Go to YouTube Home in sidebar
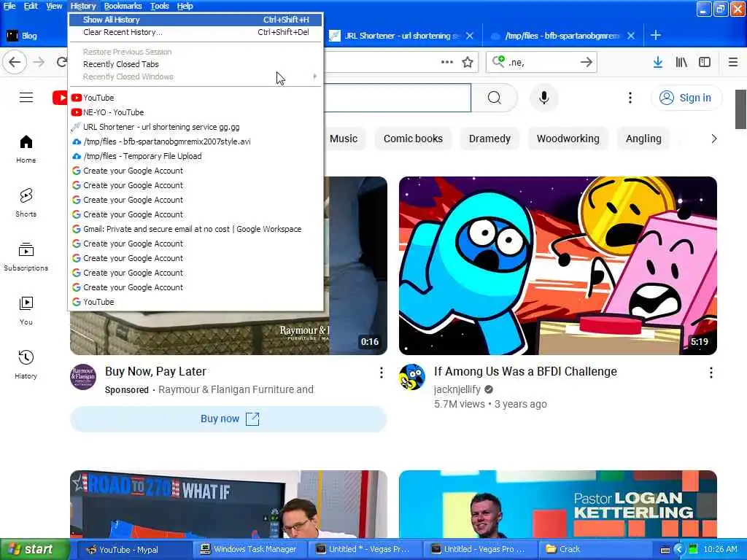Viewport: 747px width, 560px height. [x=26, y=149]
